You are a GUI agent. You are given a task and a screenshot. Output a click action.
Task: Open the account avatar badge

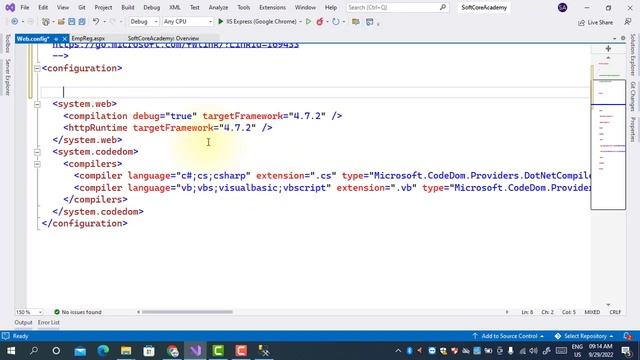[562, 7]
